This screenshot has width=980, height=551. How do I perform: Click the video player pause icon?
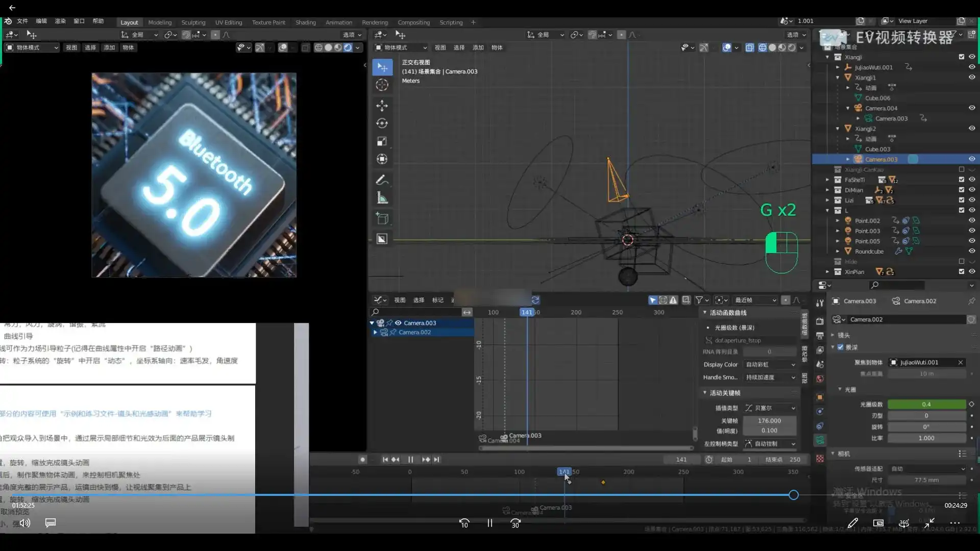point(489,523)
